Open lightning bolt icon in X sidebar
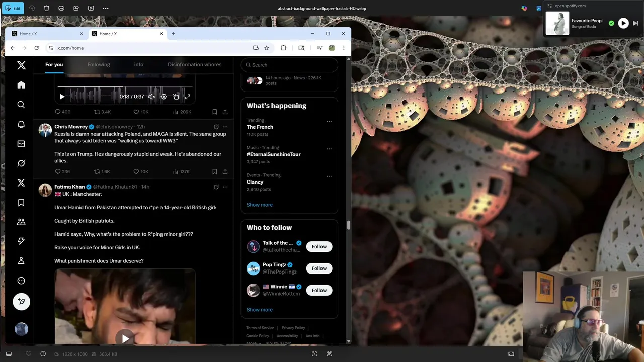Viewport: 644px width, 362px height. pyautogui.click(x=21, y=241)
